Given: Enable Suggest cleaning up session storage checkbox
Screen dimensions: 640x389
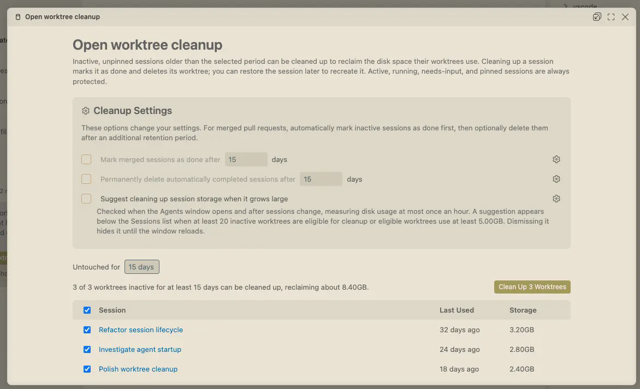Looking at the screenshot, I should click(86, 198).
